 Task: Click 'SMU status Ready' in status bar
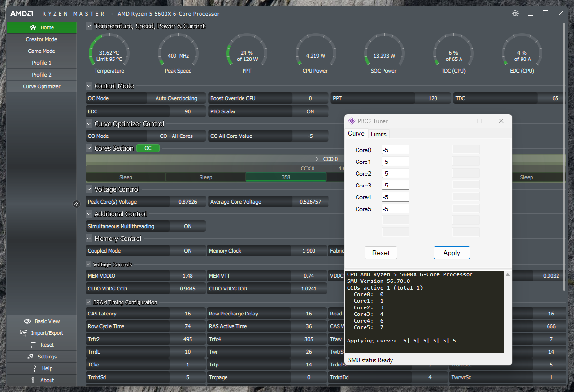tap(371, 360)
